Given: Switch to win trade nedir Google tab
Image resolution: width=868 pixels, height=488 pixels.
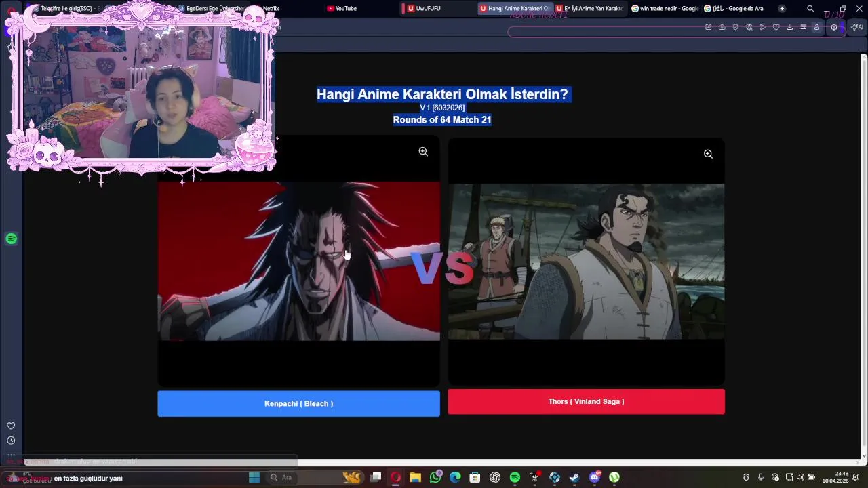Looking at the screenshot, I should coord(665,9).
